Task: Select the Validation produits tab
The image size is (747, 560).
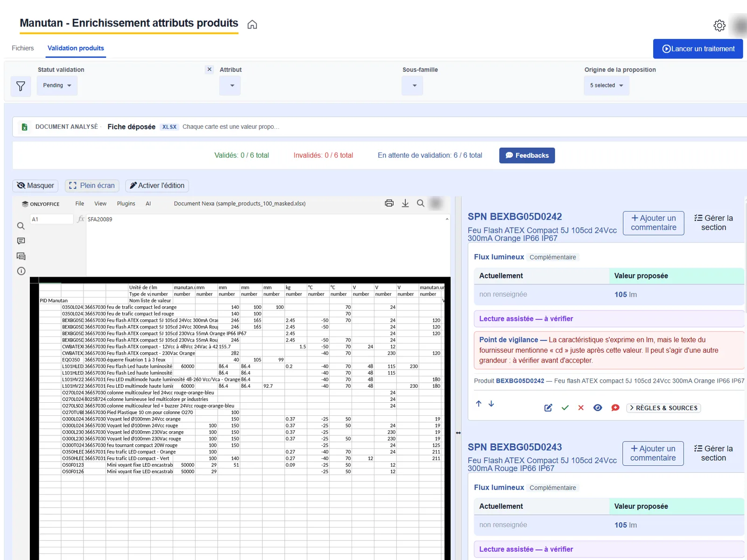Action: 76,48
